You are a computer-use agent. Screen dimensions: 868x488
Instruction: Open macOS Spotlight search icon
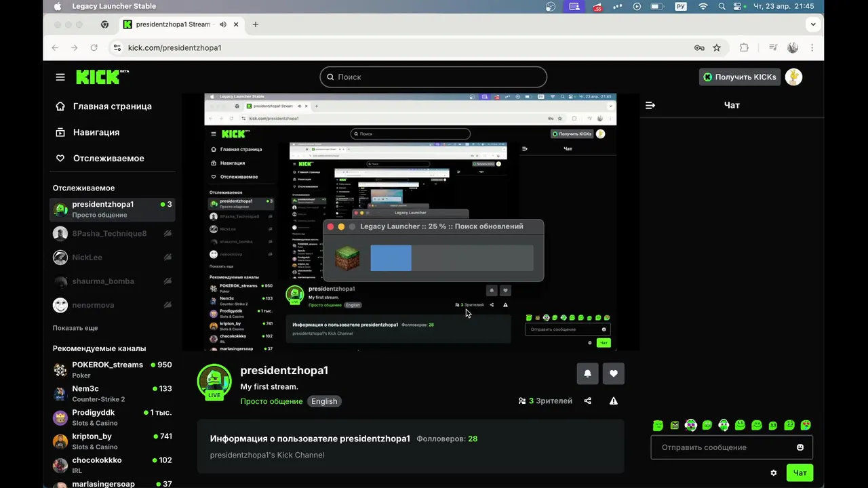click(722, 7)
